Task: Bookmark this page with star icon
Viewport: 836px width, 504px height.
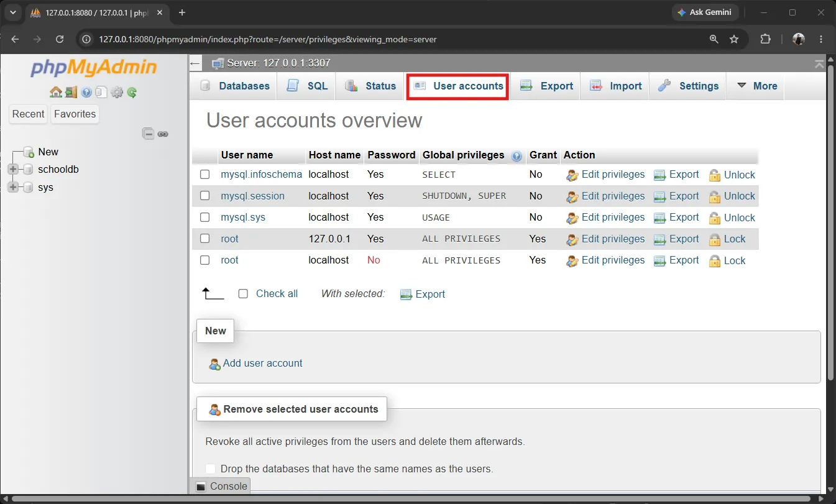Action: [734, 39]
